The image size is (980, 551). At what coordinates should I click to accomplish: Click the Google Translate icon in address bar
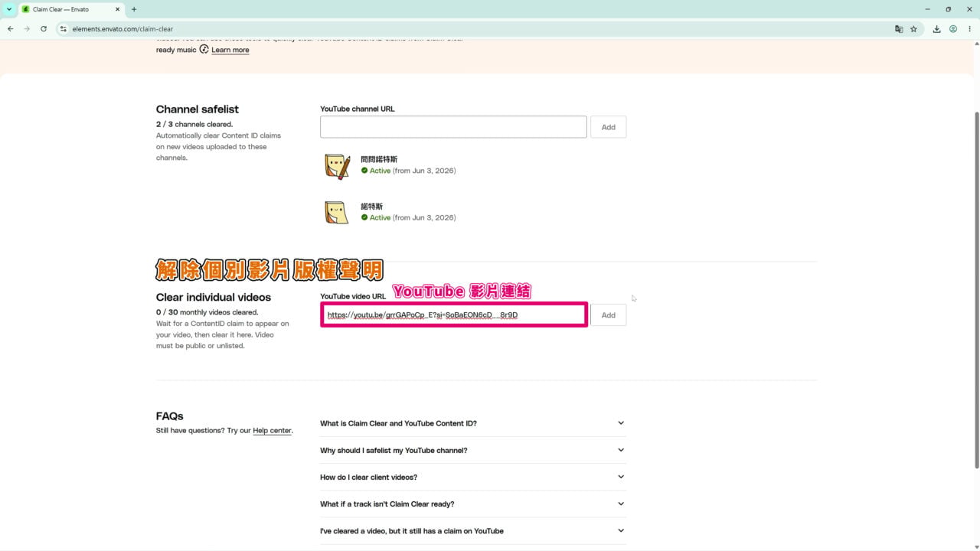[899, 29]
